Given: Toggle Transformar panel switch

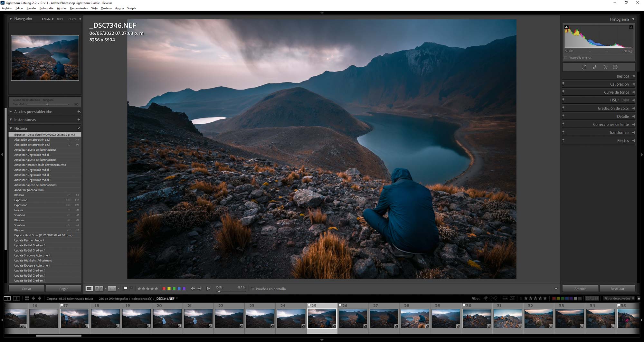Looking at the screenshot, I should [x=563, y=132].
